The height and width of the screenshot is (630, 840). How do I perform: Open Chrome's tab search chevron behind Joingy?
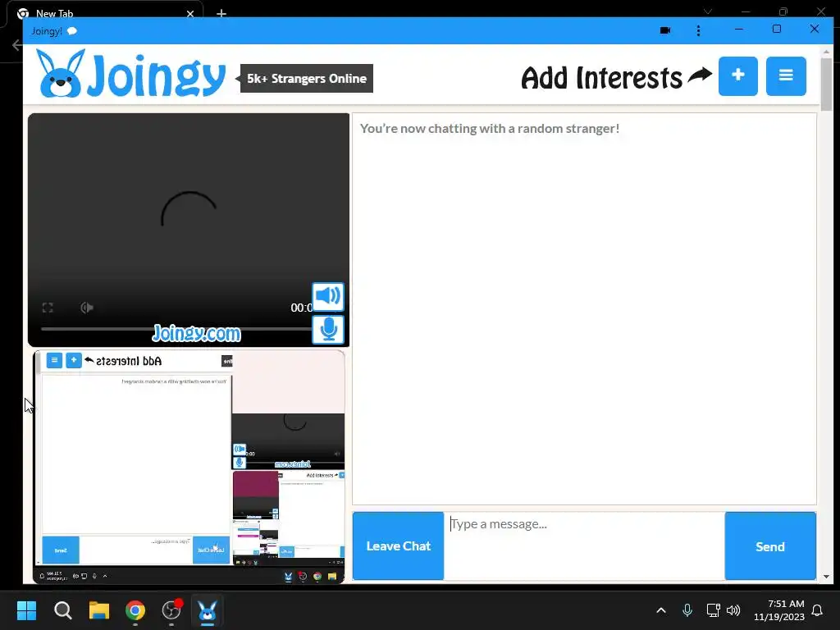point(708,11)
